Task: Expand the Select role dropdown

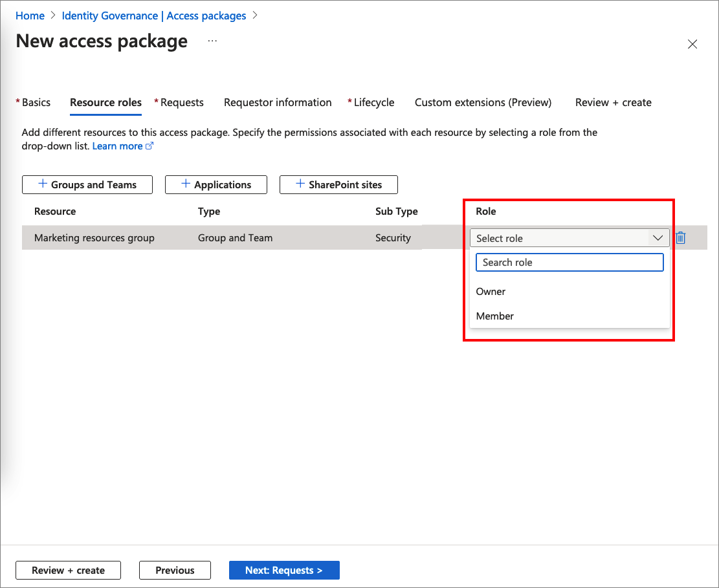Action: click(570, 238)
